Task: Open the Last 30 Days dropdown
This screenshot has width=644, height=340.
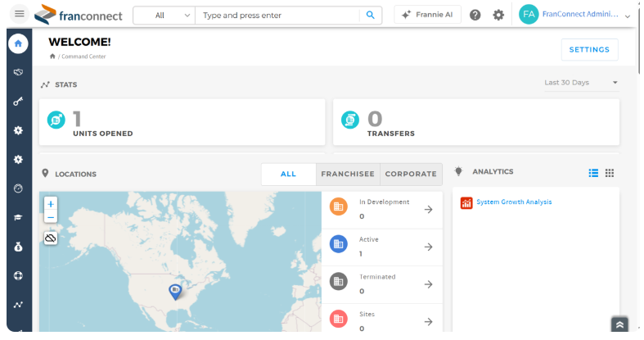Action: click(x=581, y=83)
